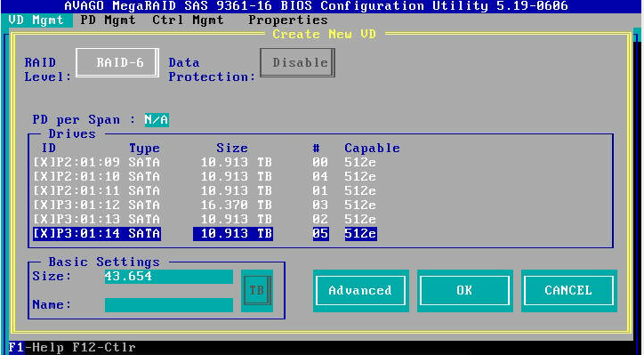Image resolution: width=644 pixels, height=355 pixels.
Task: Click the 512e value for drive P3:01:13
Action: point(360,219)
